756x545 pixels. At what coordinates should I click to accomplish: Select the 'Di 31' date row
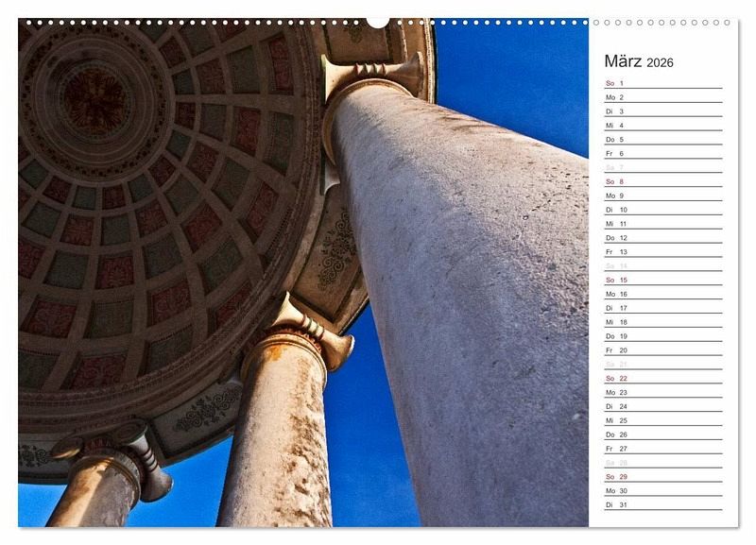pos(663,504)
